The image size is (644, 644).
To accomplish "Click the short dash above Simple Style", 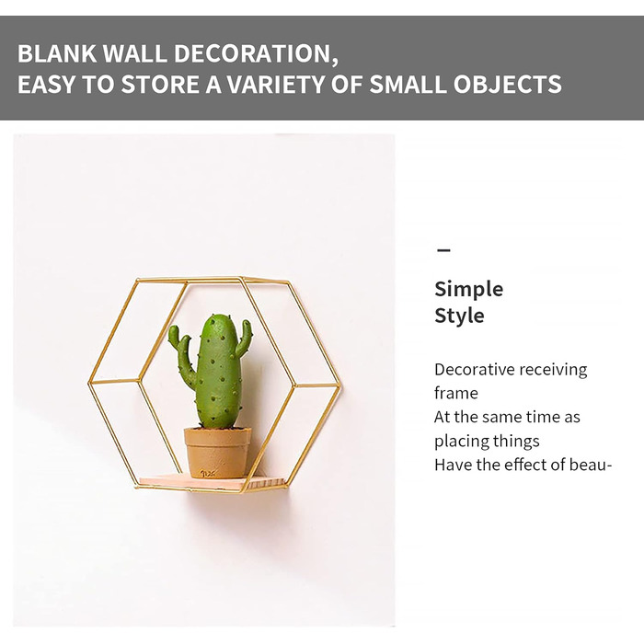I will click(443, 250).
